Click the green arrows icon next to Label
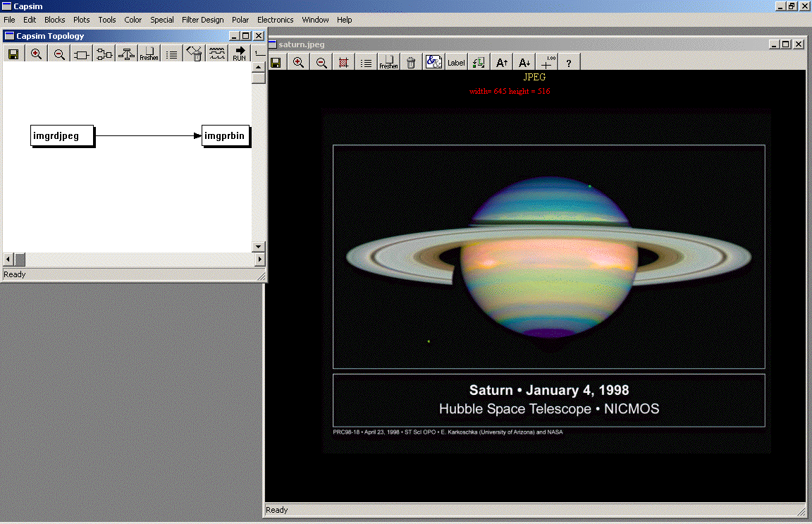812x524 pixels. 479,63
